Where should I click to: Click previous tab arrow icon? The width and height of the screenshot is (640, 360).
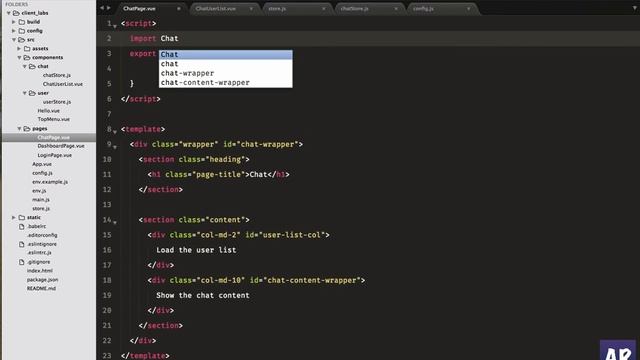pos(102,8)
